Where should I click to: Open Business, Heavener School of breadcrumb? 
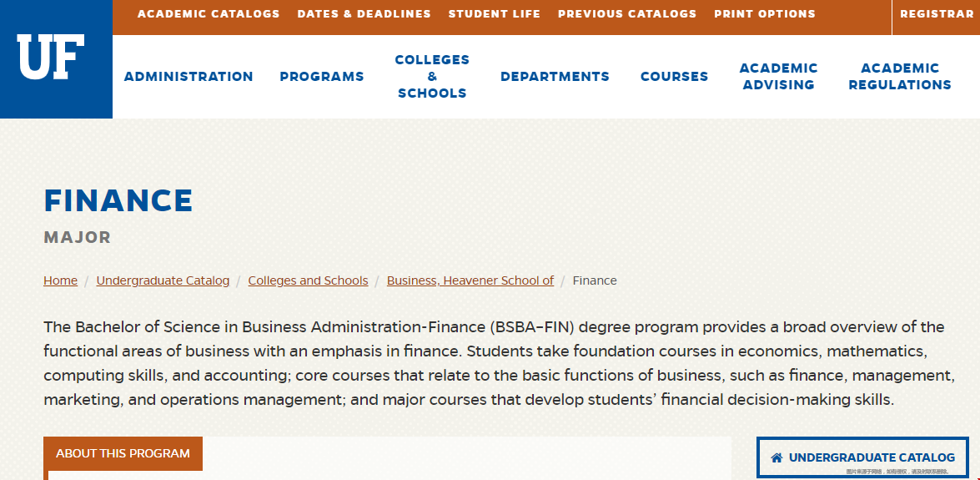pos(470,281)
